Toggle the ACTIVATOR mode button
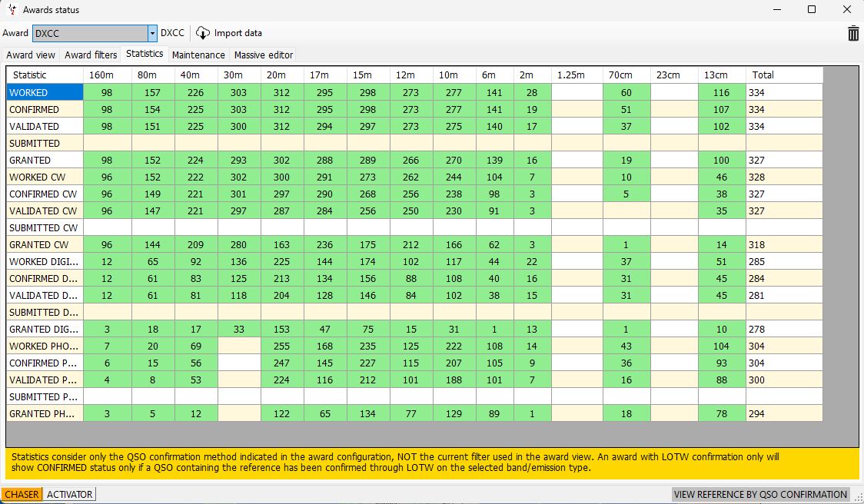The height and width of the screenshot is (504, 864). pyautogui.click(x=69, y=494)
